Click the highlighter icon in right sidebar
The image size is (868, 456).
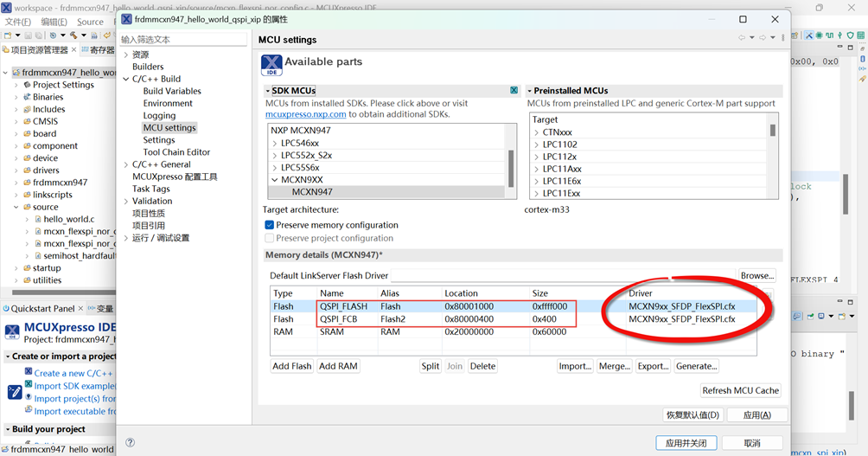(x=863, y=79)
